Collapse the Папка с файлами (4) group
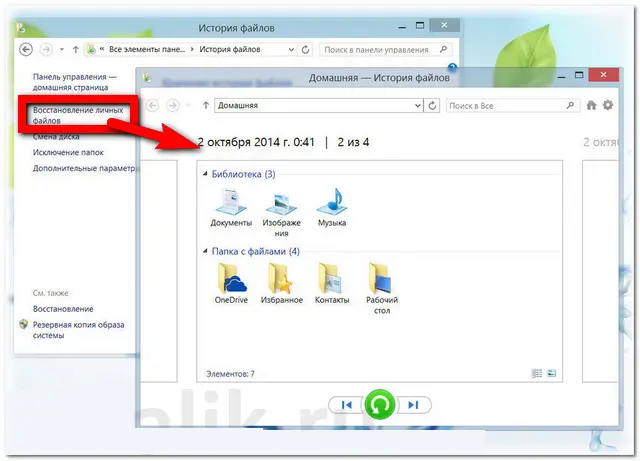Image resolution: width=640 pixels, height=461 pixels. pyautogui.click(x=205, y=251)
